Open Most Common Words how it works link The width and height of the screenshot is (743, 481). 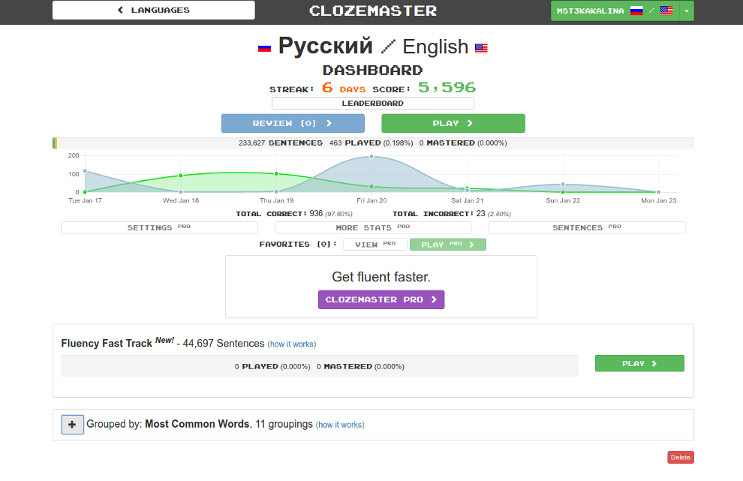(x=340, y=425)
